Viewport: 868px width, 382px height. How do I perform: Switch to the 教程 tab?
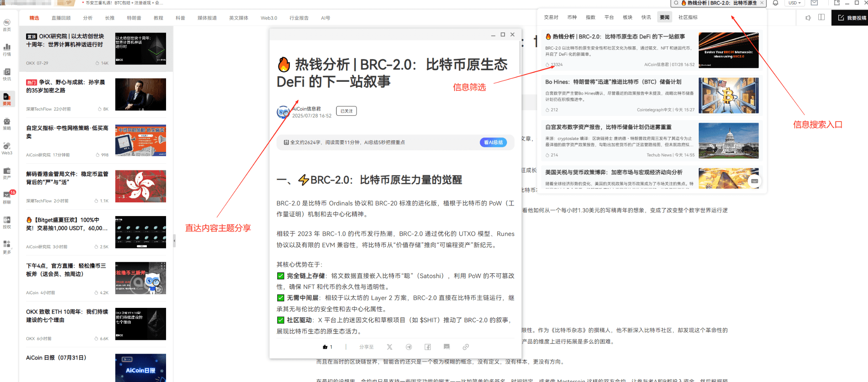(x=158, y=18)
